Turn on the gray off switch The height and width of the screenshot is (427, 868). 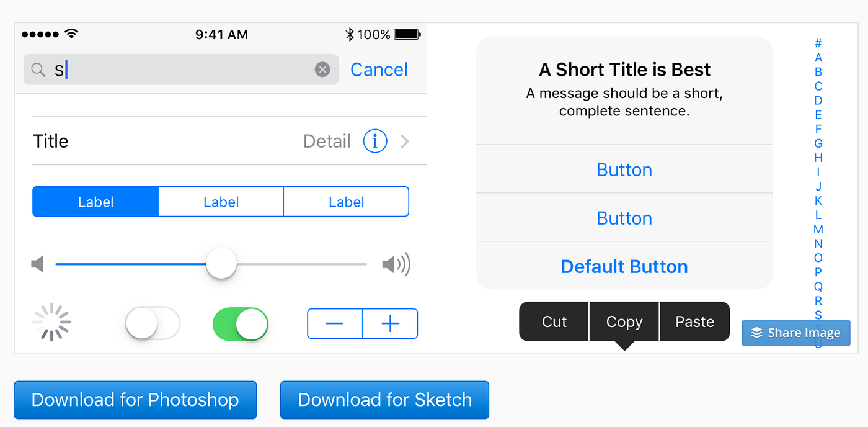pyautogui.click(x=153, y=324)
